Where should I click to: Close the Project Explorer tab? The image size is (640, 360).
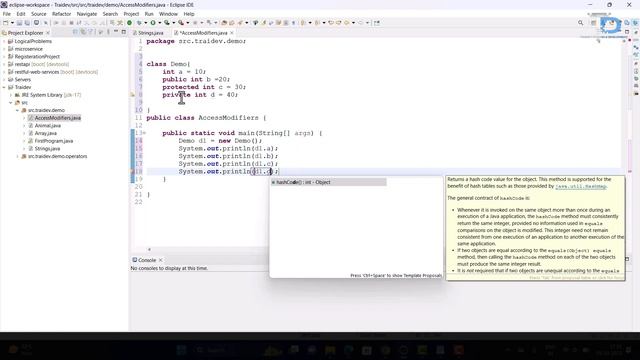[48, 33]
